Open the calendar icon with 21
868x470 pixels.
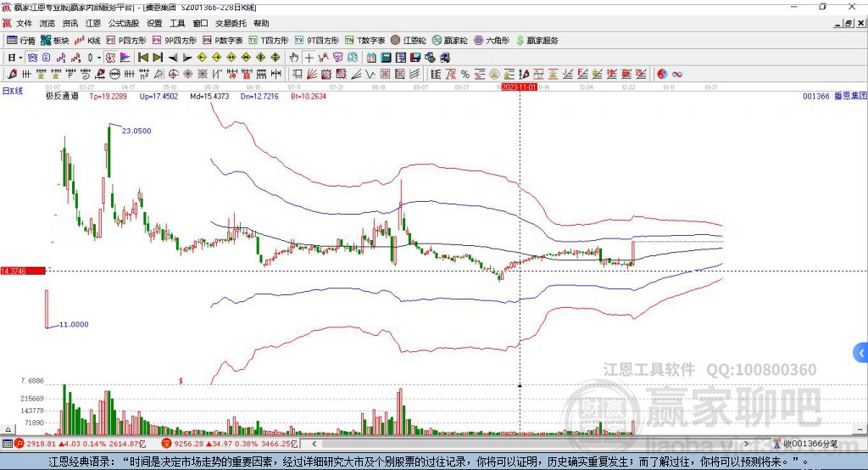[371, 58]
